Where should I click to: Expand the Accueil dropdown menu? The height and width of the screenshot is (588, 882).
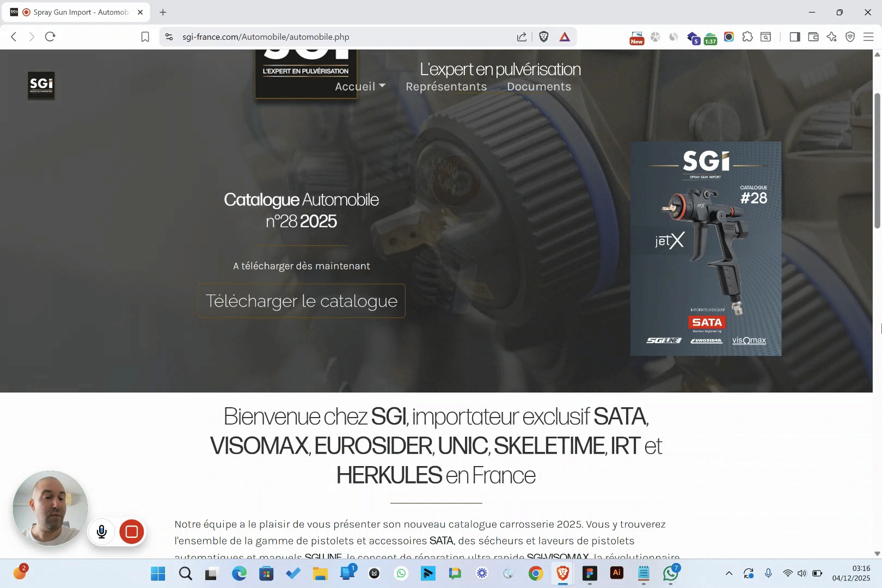pos(360,87)
